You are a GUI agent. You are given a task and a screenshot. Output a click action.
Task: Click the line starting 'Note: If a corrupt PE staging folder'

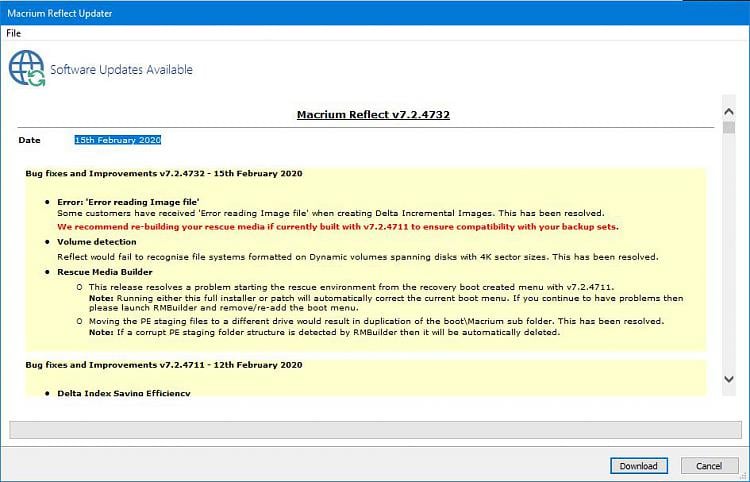click(324, 332)
